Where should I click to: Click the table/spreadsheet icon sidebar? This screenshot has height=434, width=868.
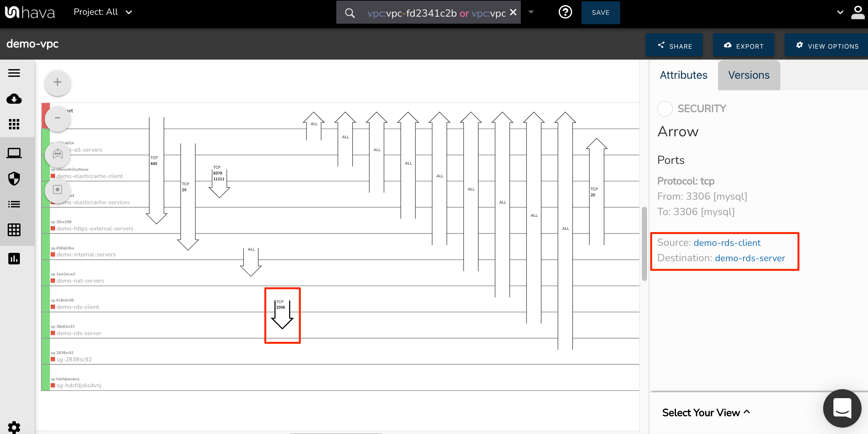pos(15,230)
